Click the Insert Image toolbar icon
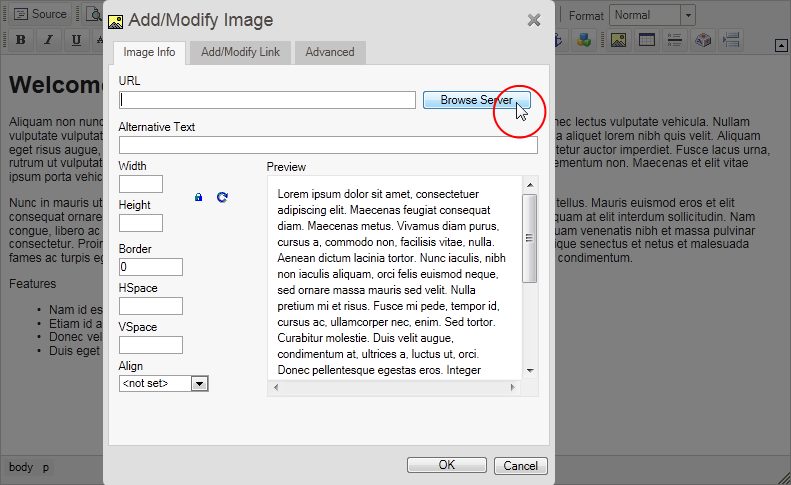This screenshot has height=485, width=791. [618, 40]
